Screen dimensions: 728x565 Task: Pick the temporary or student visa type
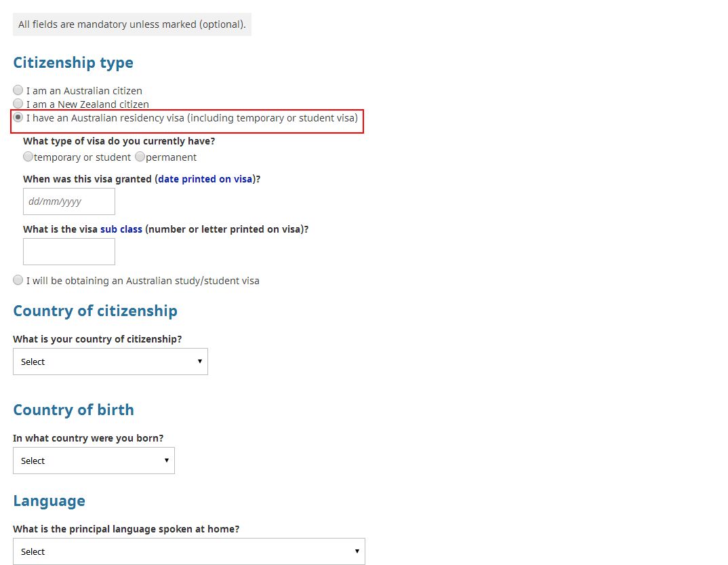(x=28, y=157)
